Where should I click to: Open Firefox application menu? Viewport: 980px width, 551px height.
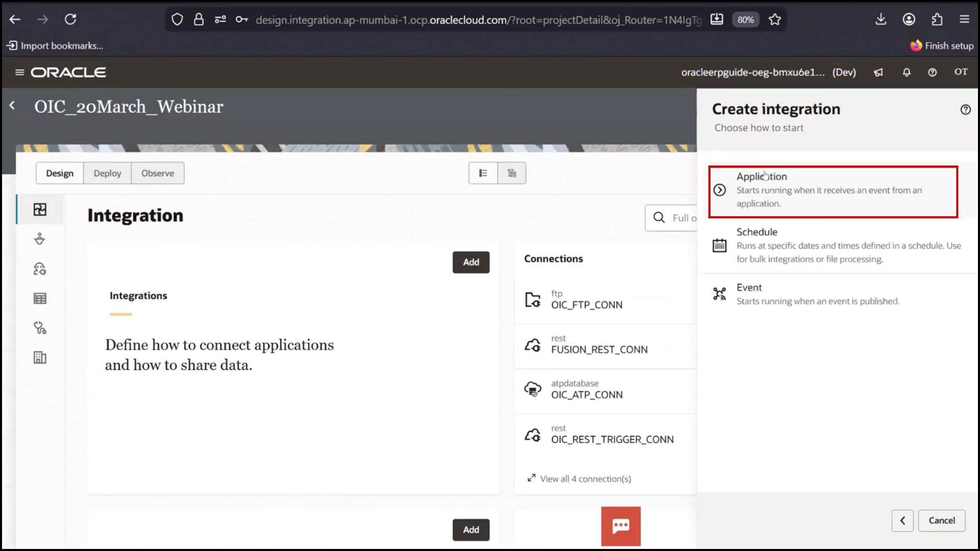point(964,19)
